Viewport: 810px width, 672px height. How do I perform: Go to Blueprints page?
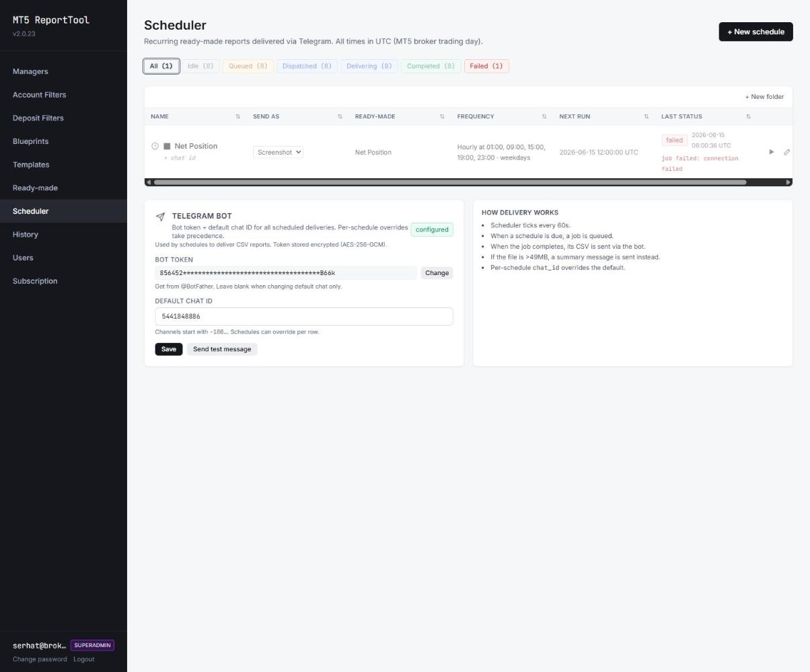pyautogui.click(x=63, y=141)
